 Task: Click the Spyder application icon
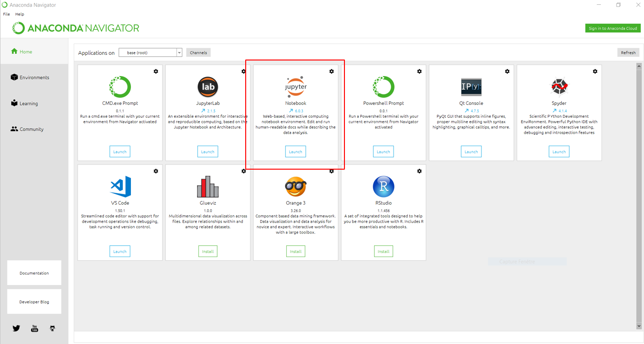click(559, 87)
